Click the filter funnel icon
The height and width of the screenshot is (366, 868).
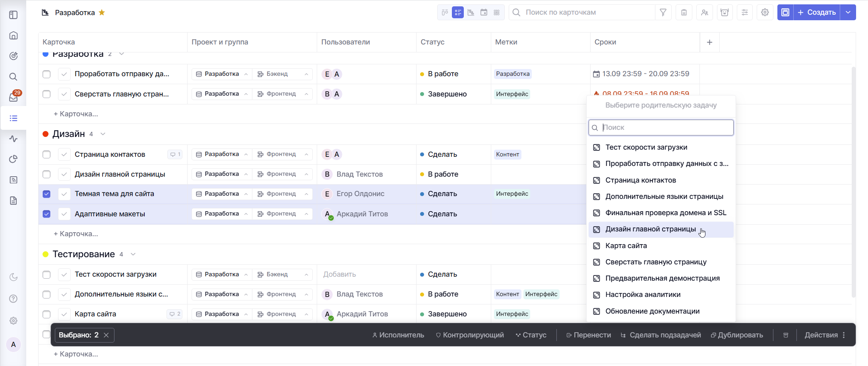tap(663, 12)
